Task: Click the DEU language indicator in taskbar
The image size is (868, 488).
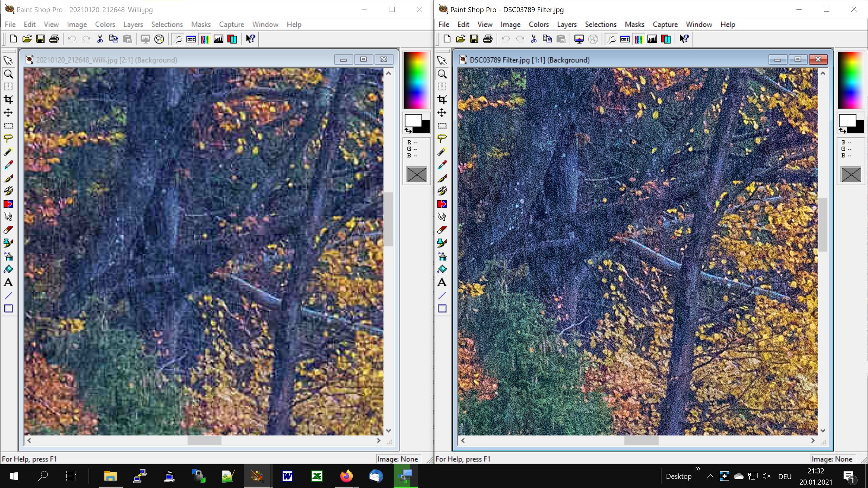Action: (785, 476)
